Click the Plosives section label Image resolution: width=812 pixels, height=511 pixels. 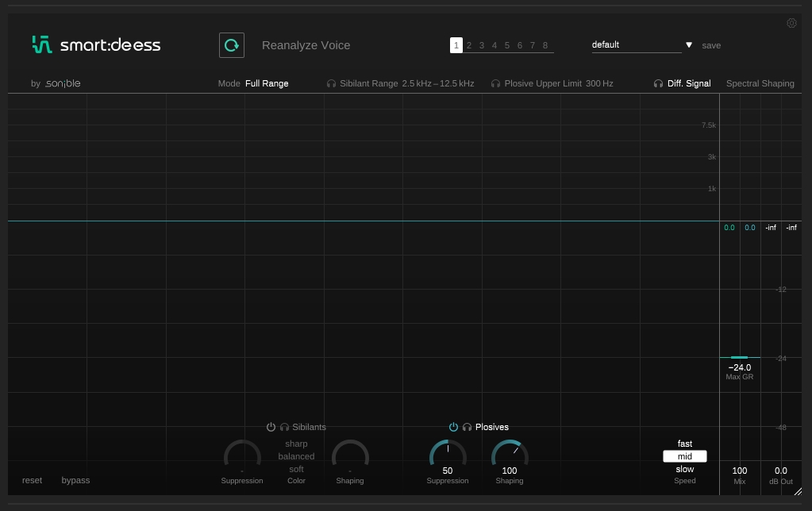pos(492,427)
